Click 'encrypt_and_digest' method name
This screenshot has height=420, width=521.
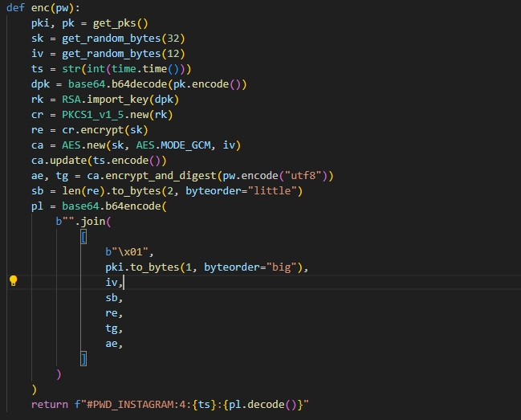(161, 176)
